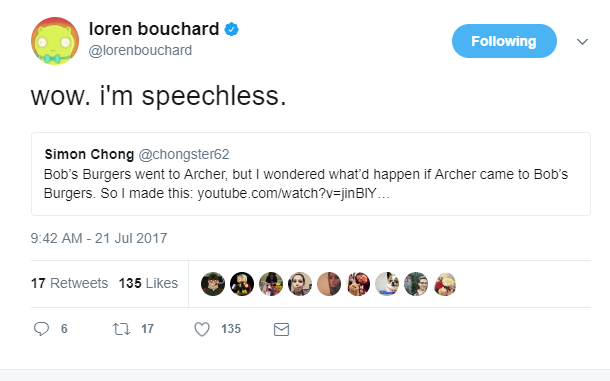Expand the tweet options chevron
Screen dimensions: 610x381
click(x=582, y=41)
